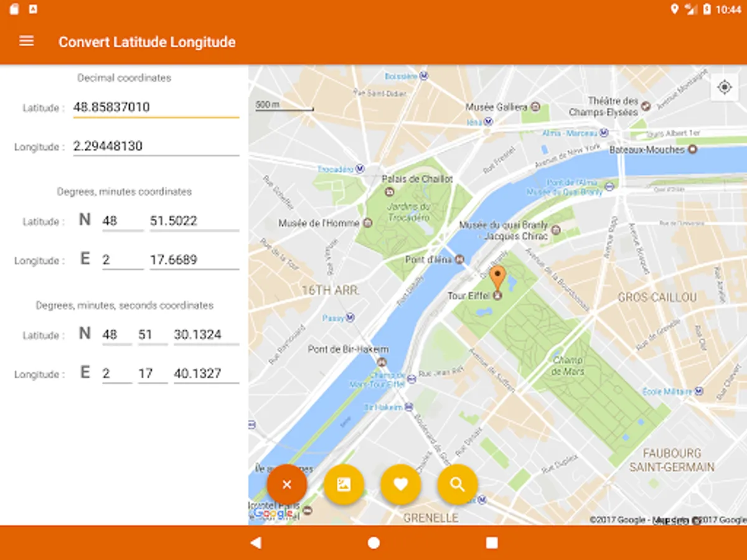Tap the 'Degrees, minutes, seconds coordinates' heading
The width and height of the screenshot is (747, 560).
coord(125,306)
